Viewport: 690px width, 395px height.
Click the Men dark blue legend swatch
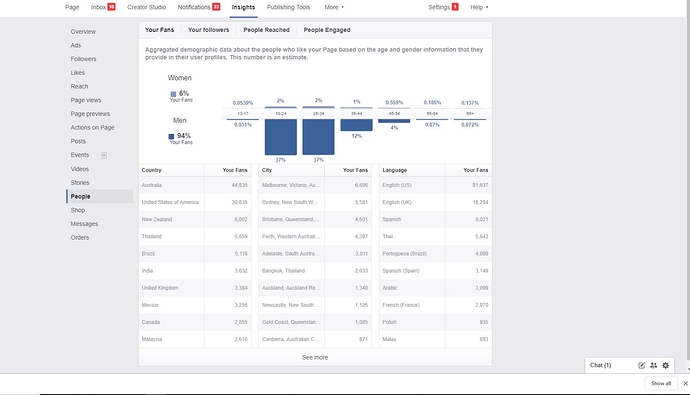tap(172, 136)
